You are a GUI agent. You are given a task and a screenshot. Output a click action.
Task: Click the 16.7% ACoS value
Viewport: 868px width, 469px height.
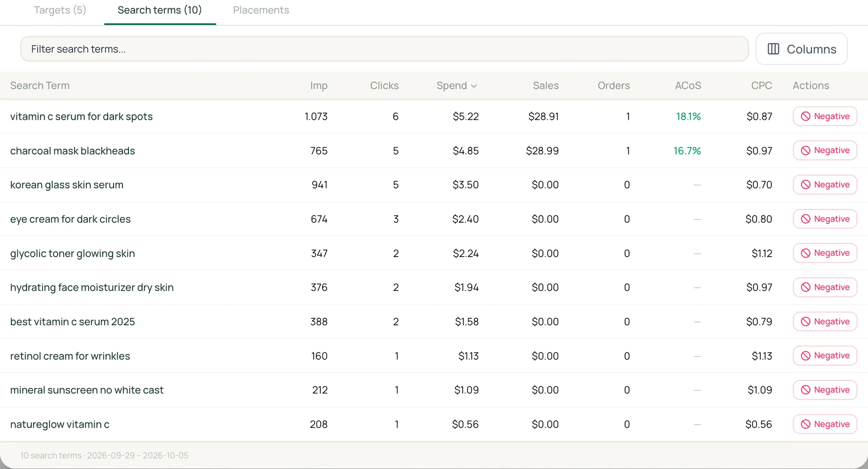687,151
